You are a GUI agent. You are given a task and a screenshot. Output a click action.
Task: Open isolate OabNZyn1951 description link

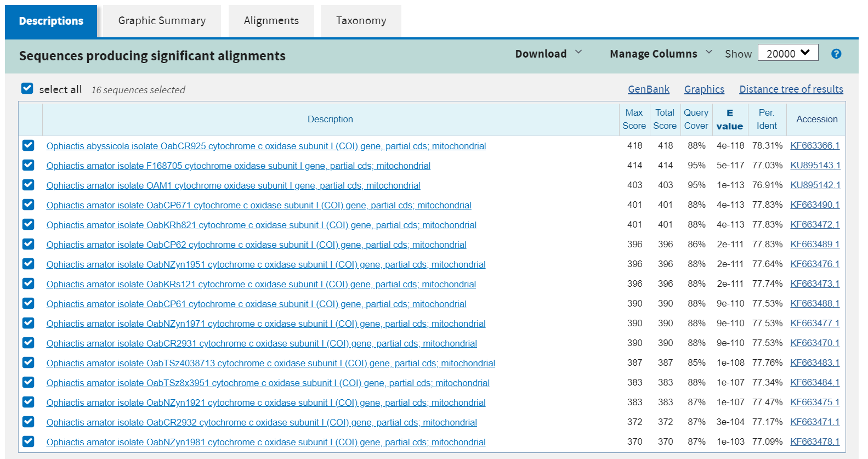[266, 264]
